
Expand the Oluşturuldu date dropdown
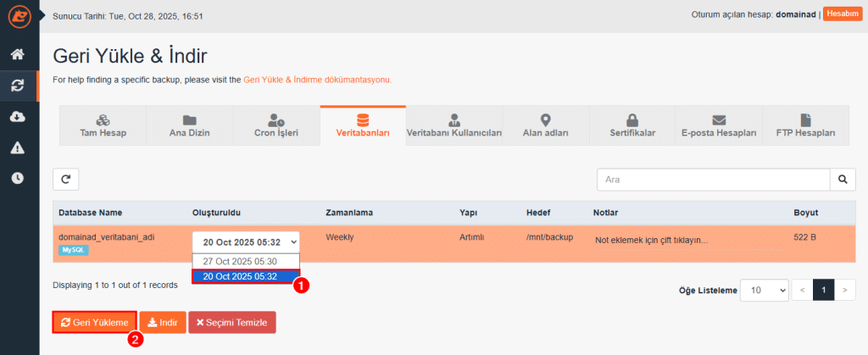click(246, 241)
